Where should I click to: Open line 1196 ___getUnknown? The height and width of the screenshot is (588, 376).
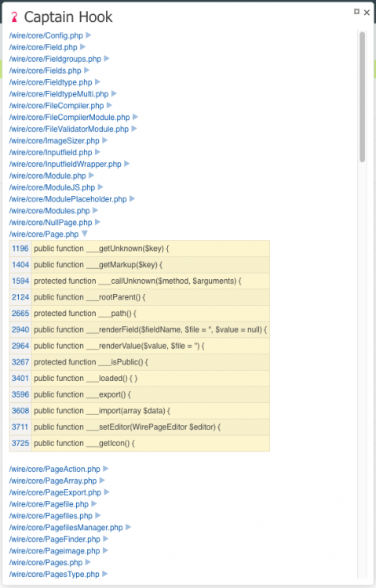click(20, 249)
